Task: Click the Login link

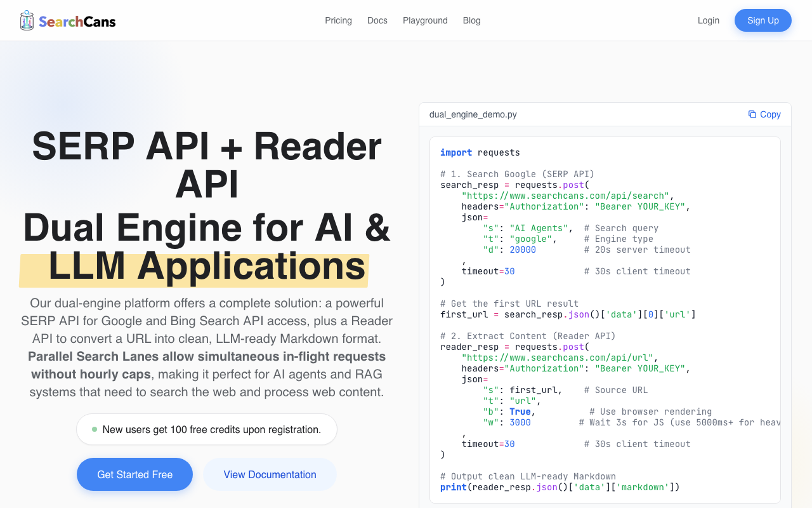Action: tap(708, 20)
